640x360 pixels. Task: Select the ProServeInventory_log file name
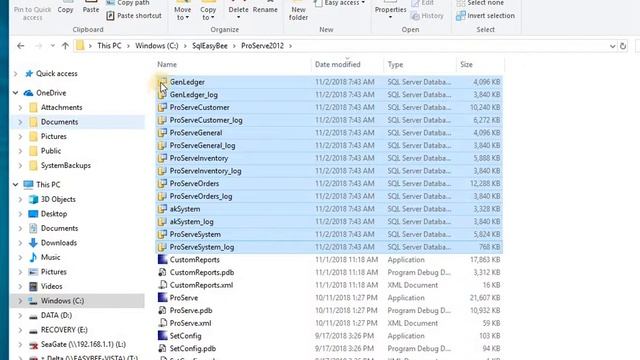(205, 171)
